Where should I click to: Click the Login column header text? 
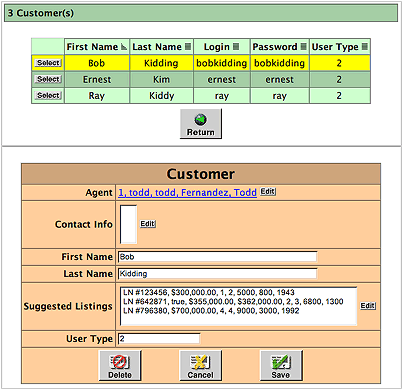[x=217, y=47]
